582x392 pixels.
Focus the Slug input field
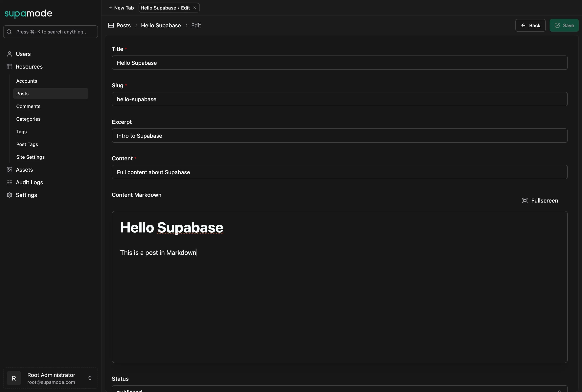pos(340,99)
